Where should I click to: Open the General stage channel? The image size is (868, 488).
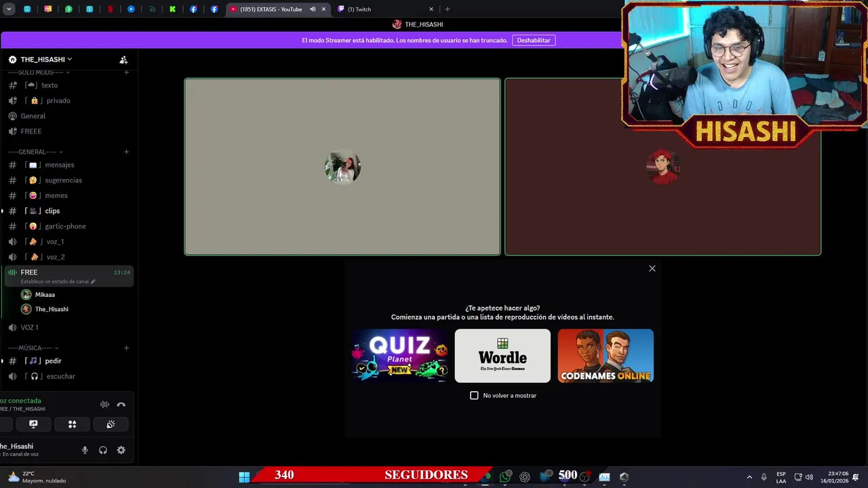pos(68,116)
